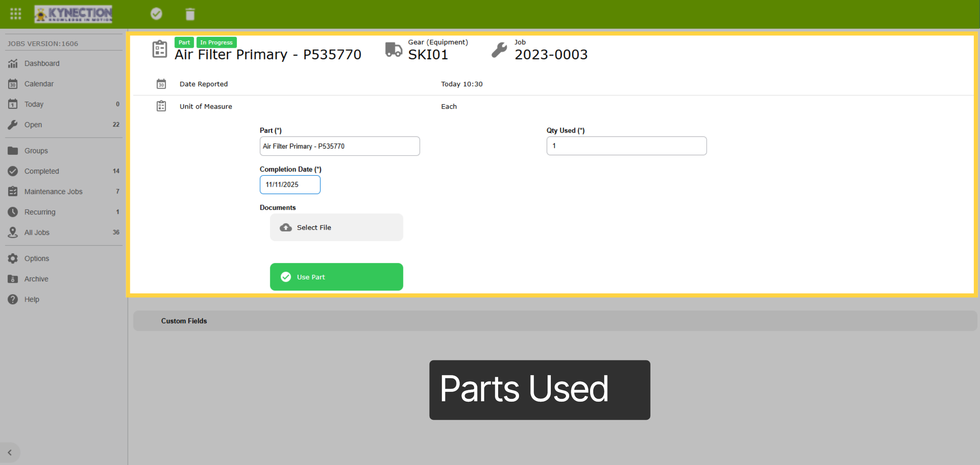Click the Unit of Measure clipboard icon
This screenshot has height=465, width=980.
tap(161, 106)
